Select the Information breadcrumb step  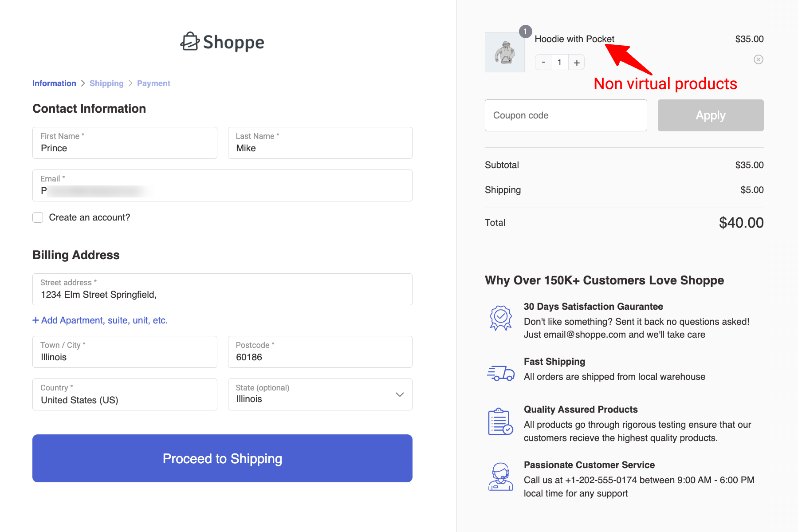point(54,83)
